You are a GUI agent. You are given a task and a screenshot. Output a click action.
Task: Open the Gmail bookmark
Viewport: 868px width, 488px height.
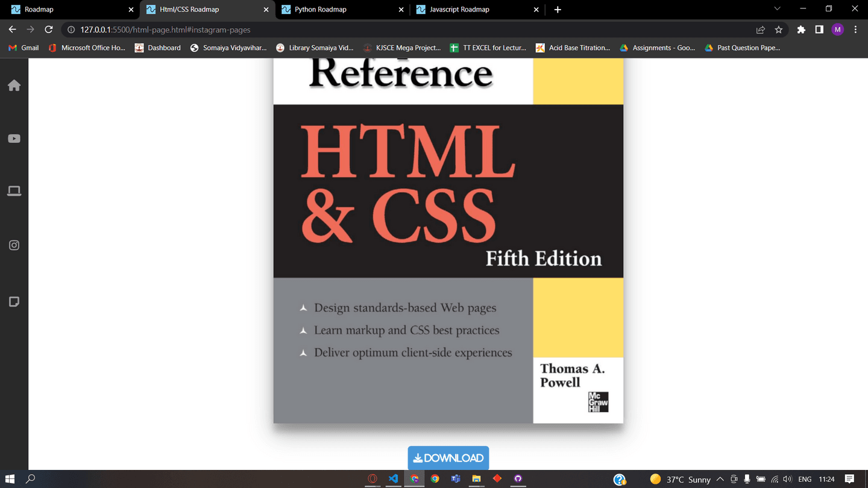tap(24, 48)
